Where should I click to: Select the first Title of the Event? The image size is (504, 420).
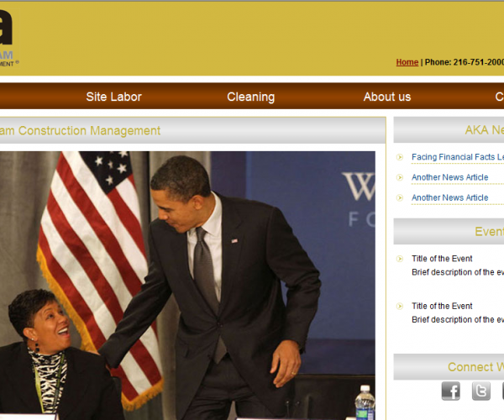coord(442,259)
